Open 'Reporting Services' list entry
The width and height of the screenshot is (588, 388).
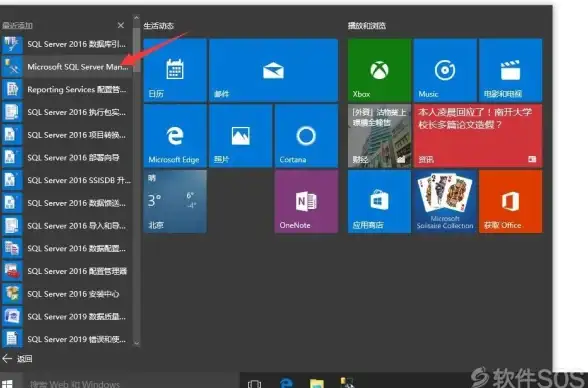click(x=66, y=90)
